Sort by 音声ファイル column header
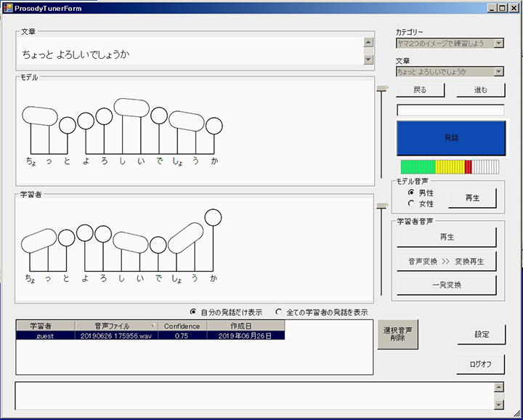Image resolution: width=523 pixels, height=420 pixels. [x=115, y=326]
